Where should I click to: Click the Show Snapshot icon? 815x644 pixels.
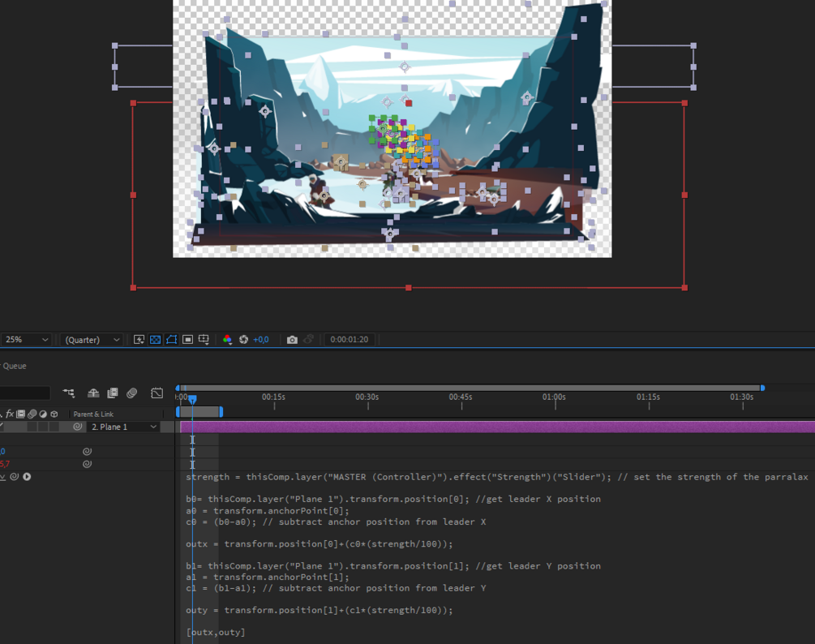(308, 339)
